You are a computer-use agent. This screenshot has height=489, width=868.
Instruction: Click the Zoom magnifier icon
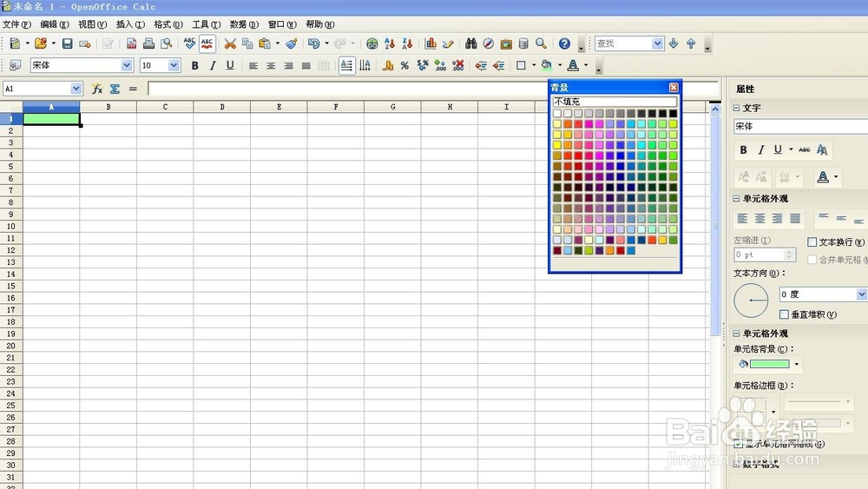541,43
